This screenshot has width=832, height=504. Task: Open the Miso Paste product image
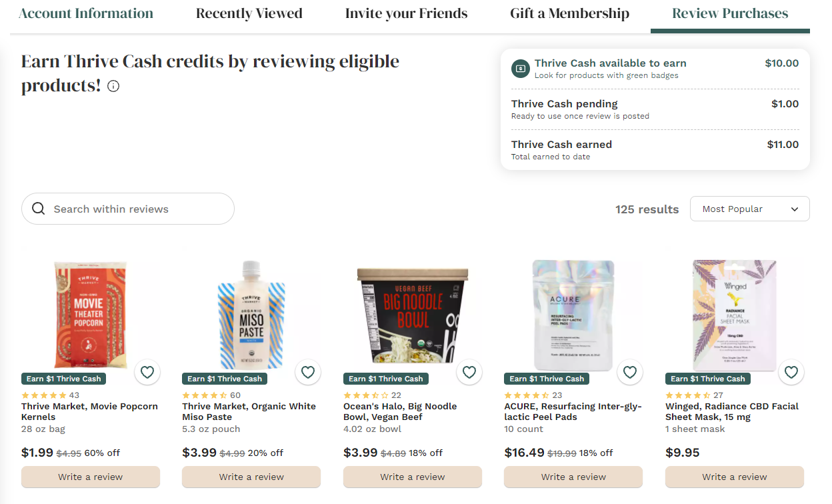pyautogui.click(x=251, y=315)
